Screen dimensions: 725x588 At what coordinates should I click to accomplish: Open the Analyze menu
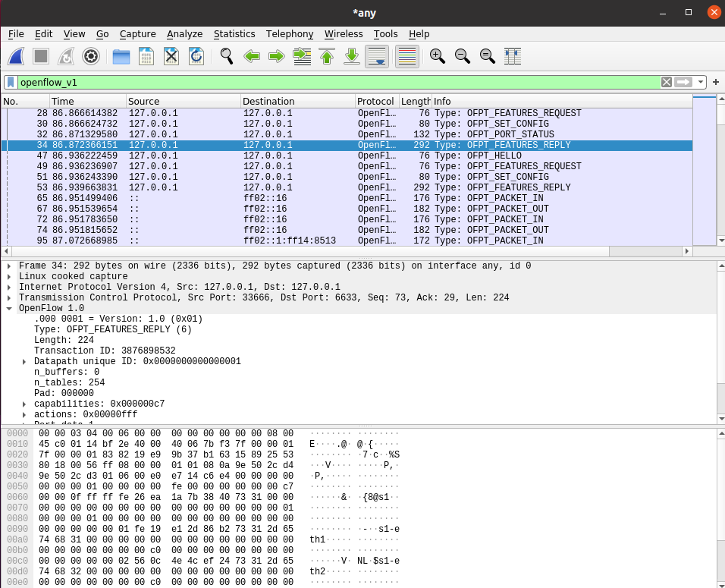[184, 34]
